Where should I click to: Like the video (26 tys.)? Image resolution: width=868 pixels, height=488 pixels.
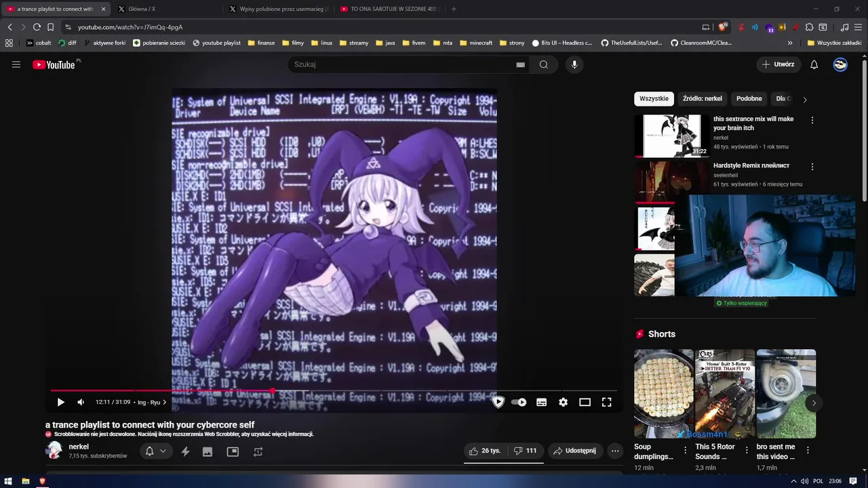485,451
